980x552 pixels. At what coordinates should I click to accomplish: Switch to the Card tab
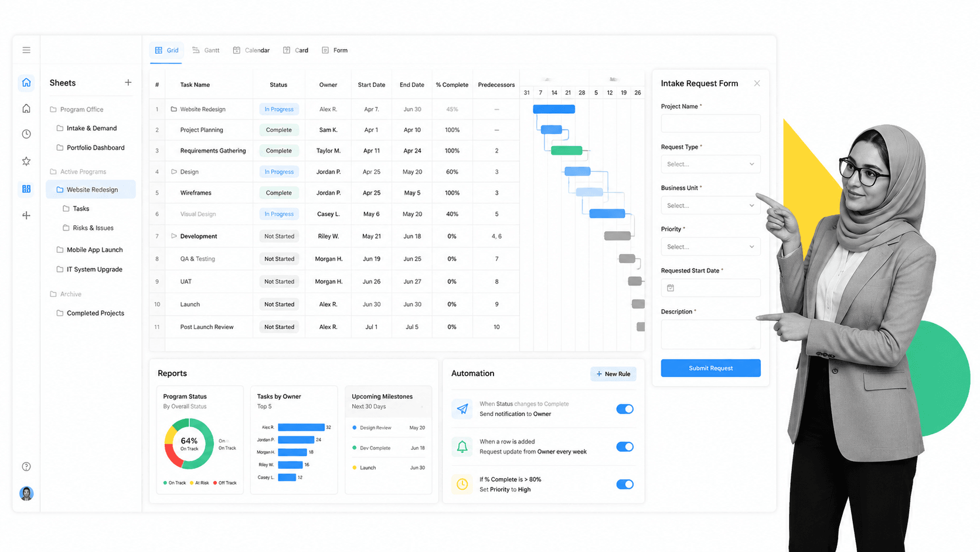pyautogui.click(x=295, y=50)
